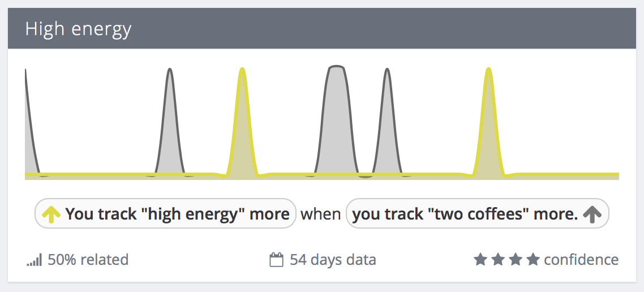Click the first confidence star
This screenshot has height=292, width=644.
tap(479, 260)
